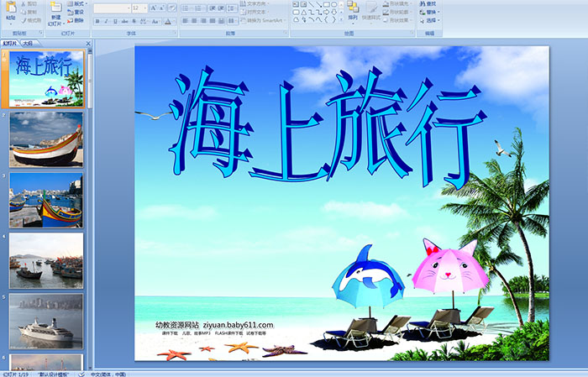This screenshot has width=588, height=377.
Task: Select the Left Brace shape
Action: coord(326,19)
